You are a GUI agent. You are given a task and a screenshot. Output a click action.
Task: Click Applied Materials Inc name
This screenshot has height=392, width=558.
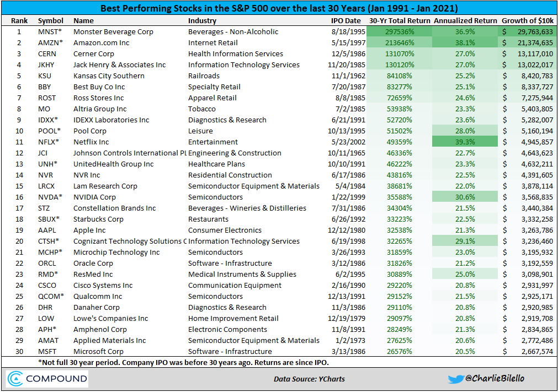click(110, 340)
